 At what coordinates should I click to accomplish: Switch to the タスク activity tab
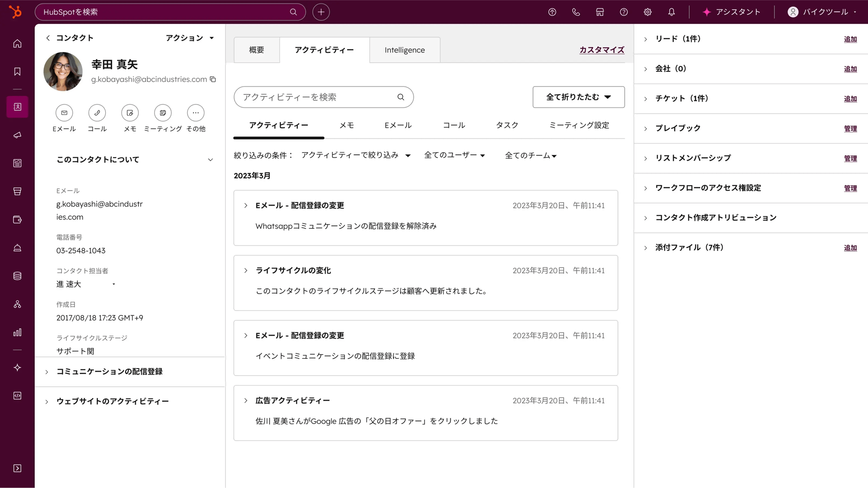507,125
